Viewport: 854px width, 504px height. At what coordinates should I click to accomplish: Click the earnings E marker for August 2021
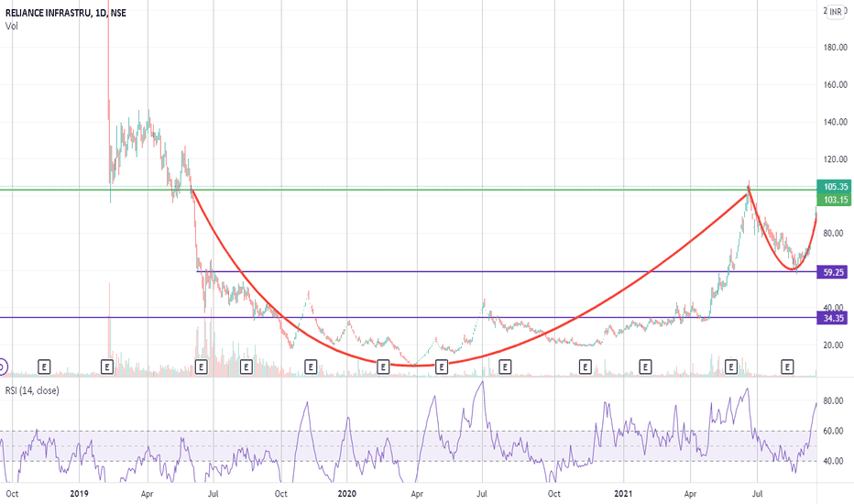click(787, 367)
